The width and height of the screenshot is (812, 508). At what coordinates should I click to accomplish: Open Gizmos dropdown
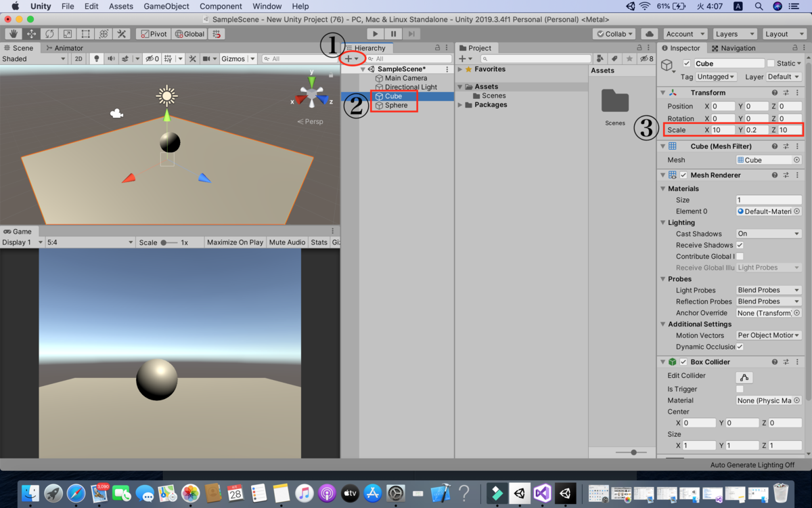[238, 59]
